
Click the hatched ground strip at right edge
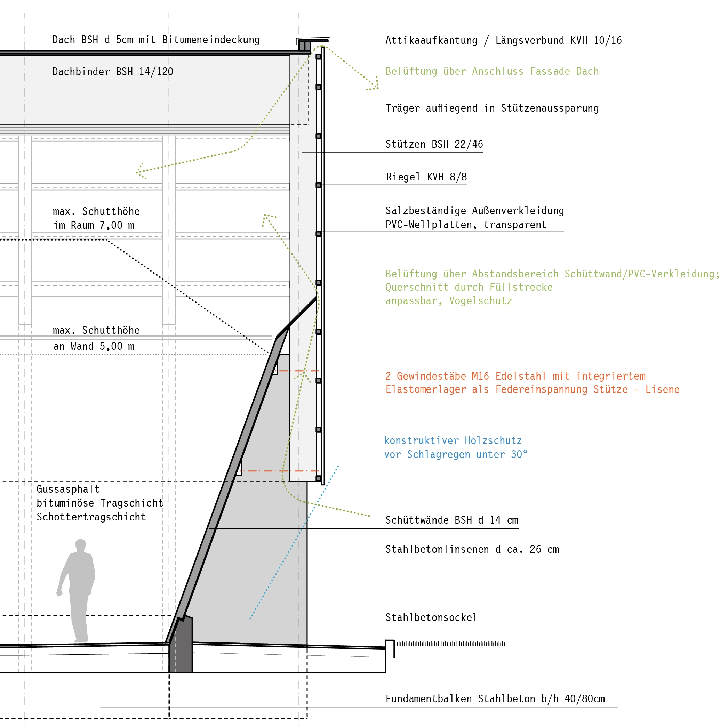[451, 644]
